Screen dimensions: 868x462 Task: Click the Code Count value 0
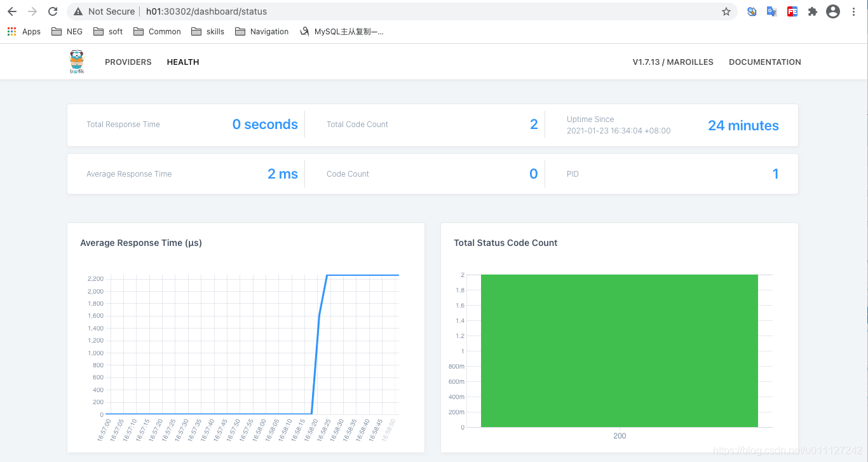click(534, 174)
